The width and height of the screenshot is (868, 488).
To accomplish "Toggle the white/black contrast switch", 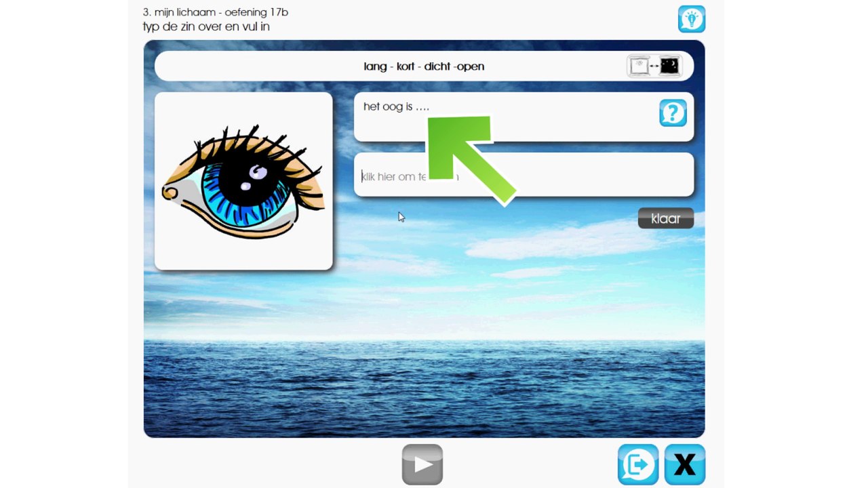I will coord(654,66).
